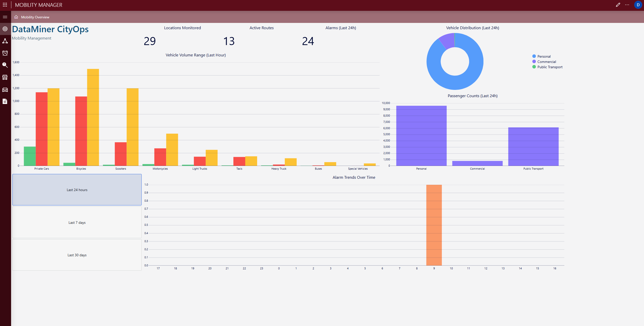Image resolution: width=644 pixels, height=326 pixels.
Task: Expand the hamburger sidebar menu
Action: [x=5, y=17]
